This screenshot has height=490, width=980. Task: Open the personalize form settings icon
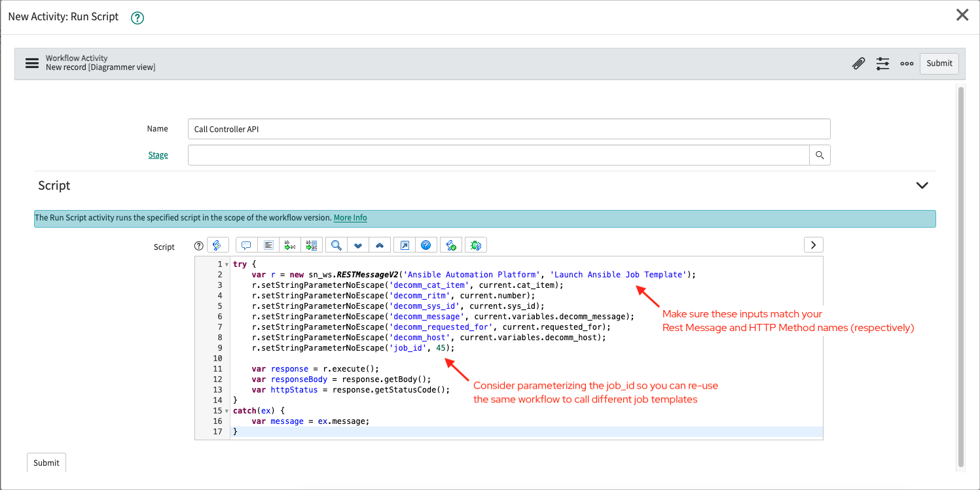tap(883, 63)
